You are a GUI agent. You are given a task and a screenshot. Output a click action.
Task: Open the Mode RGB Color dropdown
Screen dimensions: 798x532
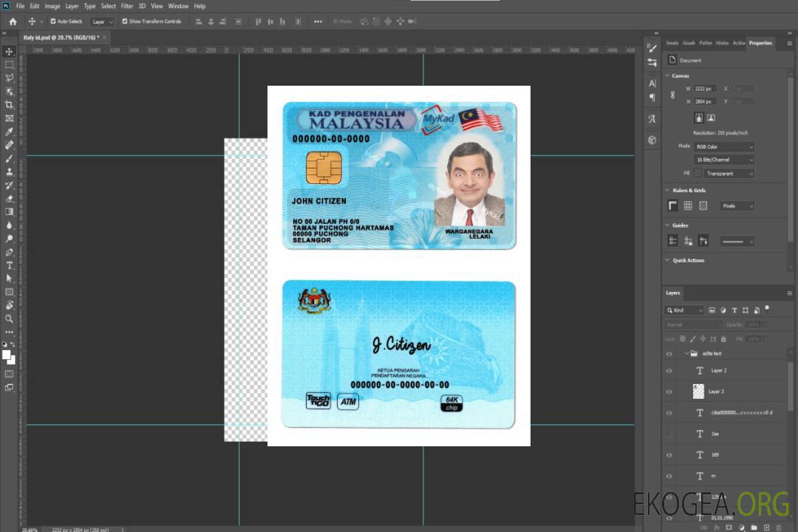pos(723,146)
